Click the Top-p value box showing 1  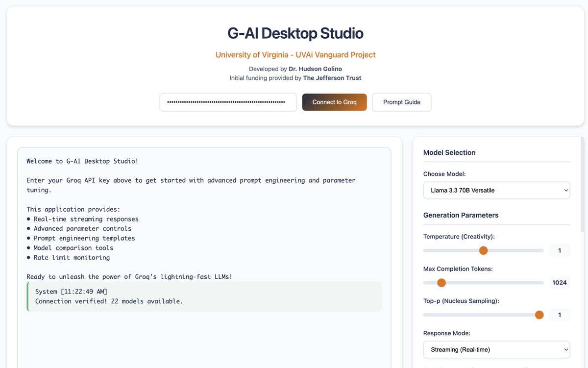tap(559, 315)
